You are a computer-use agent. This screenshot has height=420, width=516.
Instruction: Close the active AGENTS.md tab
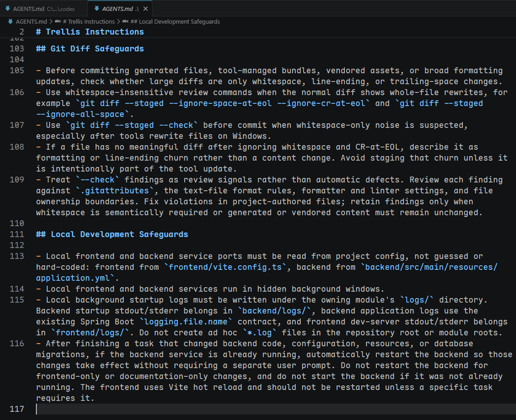(146, 9)
